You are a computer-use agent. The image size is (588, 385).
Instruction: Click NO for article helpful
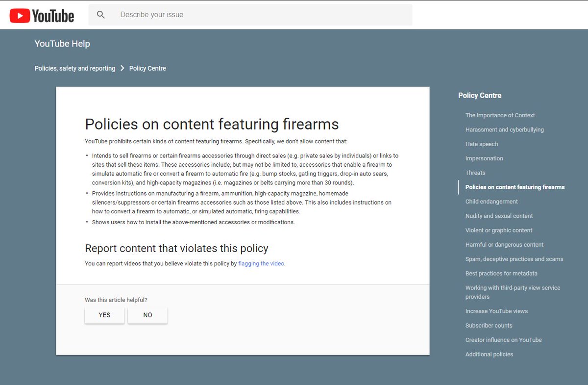click(x=147, y=315)
